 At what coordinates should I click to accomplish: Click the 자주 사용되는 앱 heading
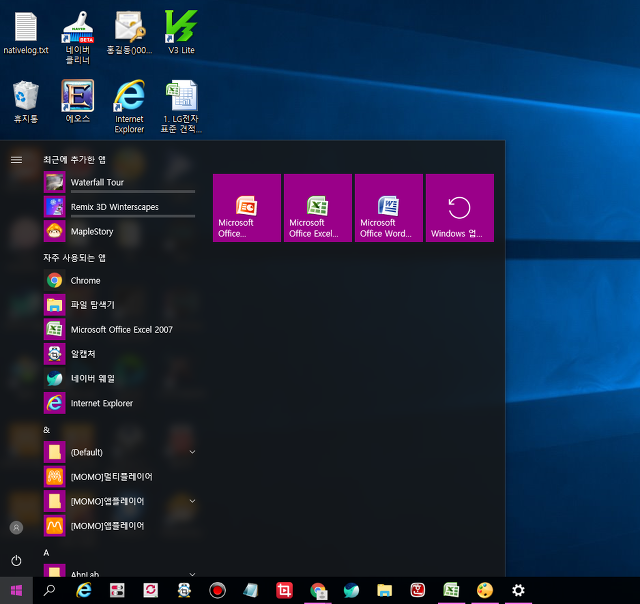[x=74, y=258]
